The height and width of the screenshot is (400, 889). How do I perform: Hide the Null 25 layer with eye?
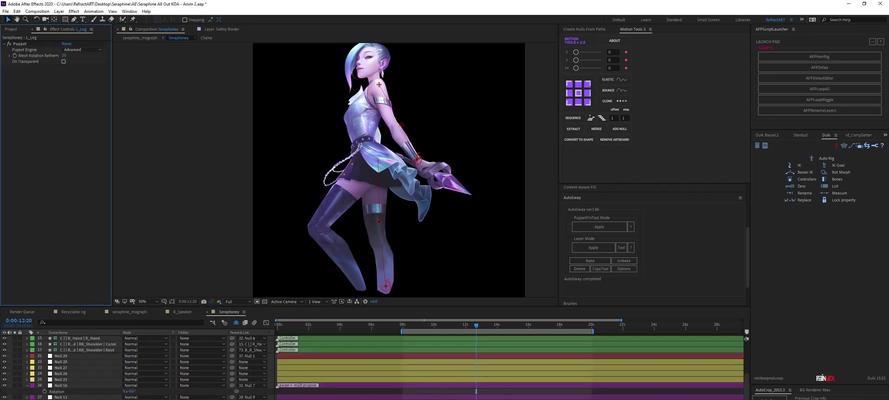click(5, 380)
